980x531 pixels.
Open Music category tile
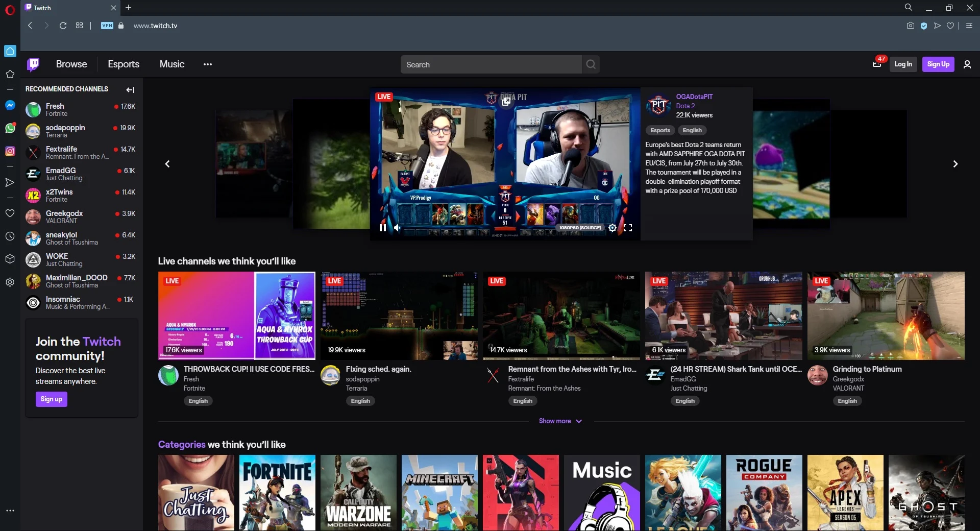tap(602, 493)
